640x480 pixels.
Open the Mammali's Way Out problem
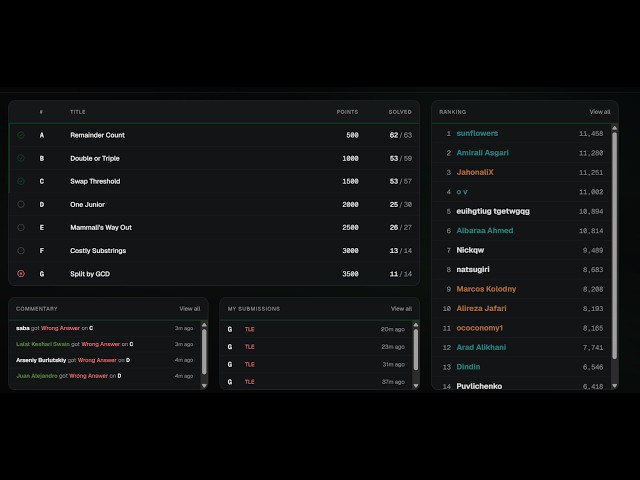click(101, 227)
